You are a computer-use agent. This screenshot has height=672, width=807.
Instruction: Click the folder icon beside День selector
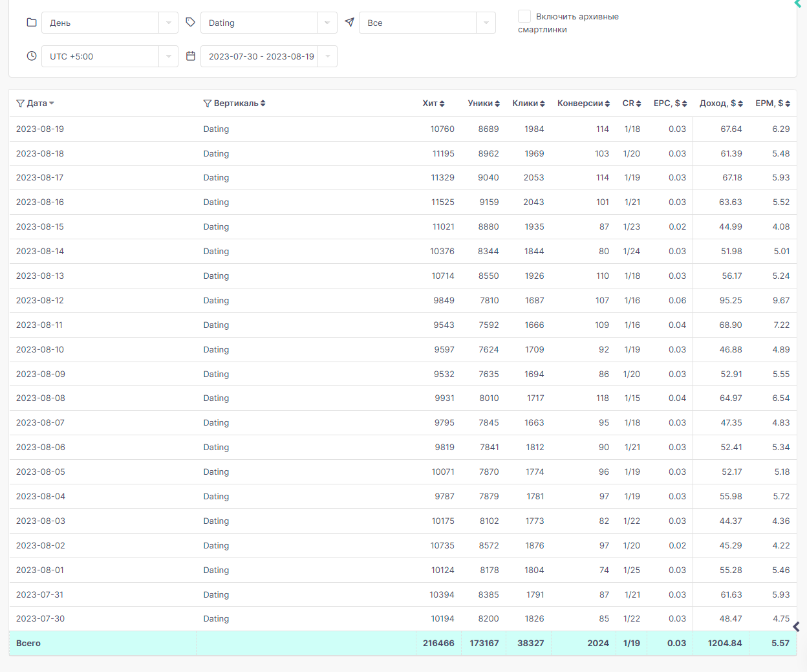coord(32,23)
